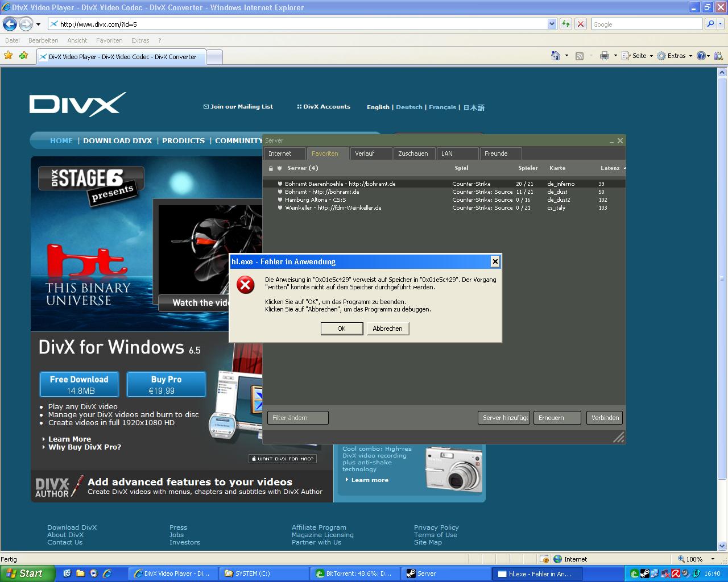Click the IE back navigation arrow
Image resolution: width=728 pixels, height=582 pixels.
point(10,24)
